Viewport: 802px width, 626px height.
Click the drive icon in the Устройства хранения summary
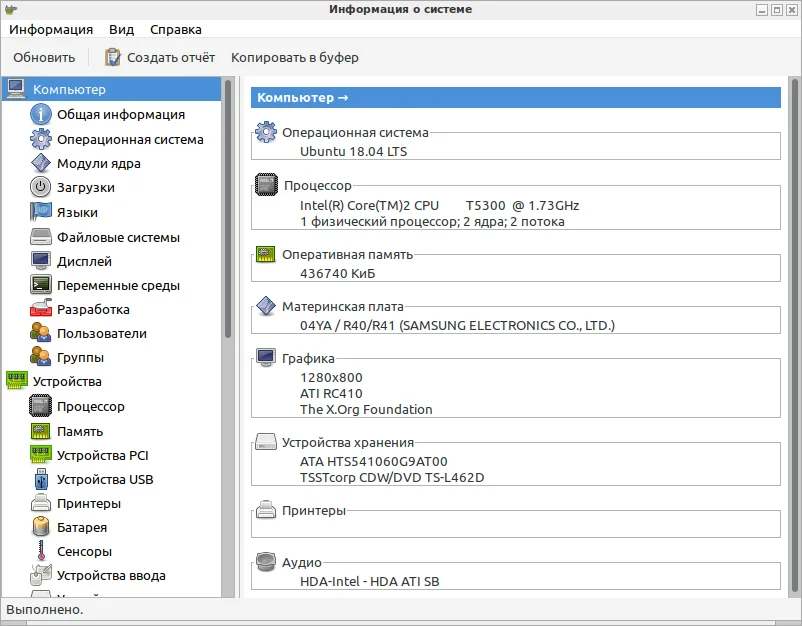click(265, 442)
